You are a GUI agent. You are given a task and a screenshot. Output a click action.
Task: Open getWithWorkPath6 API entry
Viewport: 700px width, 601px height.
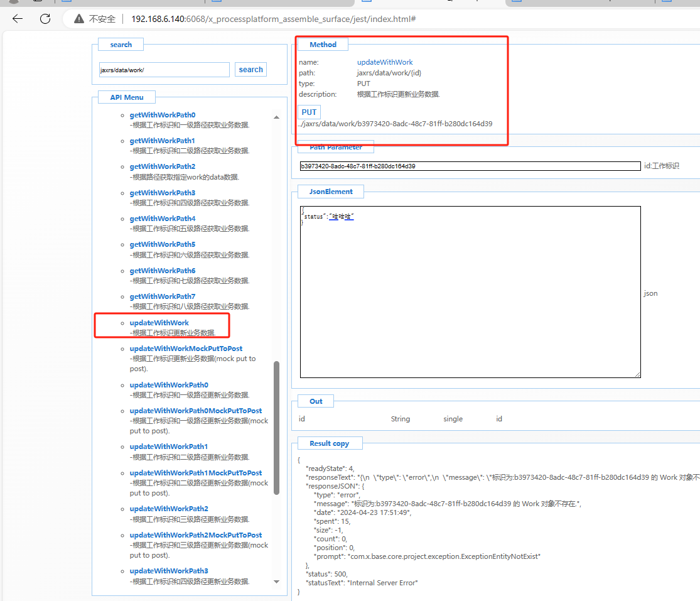click(x=163, y=271)
